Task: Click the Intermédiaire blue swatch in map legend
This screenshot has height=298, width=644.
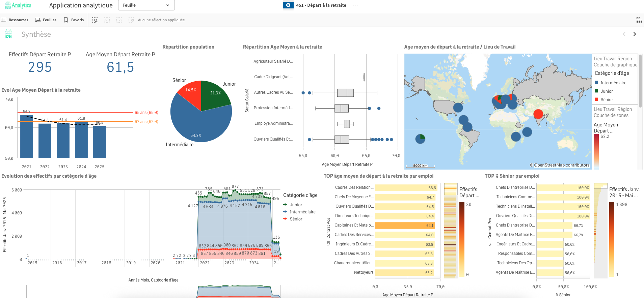Action: click(596, 83)
